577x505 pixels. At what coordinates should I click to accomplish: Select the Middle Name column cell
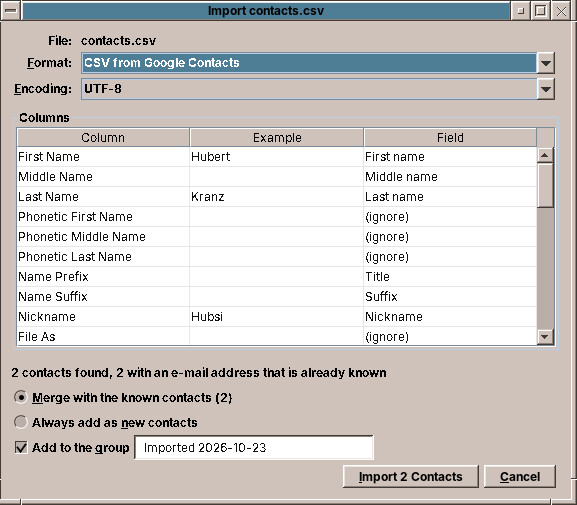pos(103,177)
